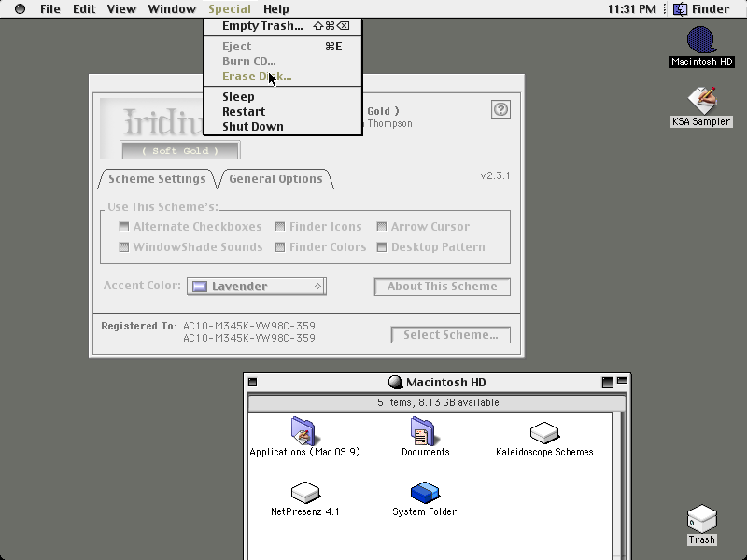747x560 pixels.
Task: Click the Macintosh HD window zoom box
Action: tap(607, 382)
